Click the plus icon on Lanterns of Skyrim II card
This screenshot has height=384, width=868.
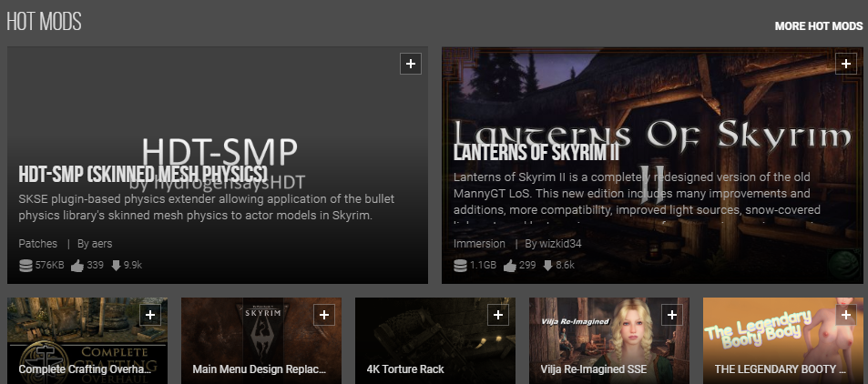coord(845,64)
